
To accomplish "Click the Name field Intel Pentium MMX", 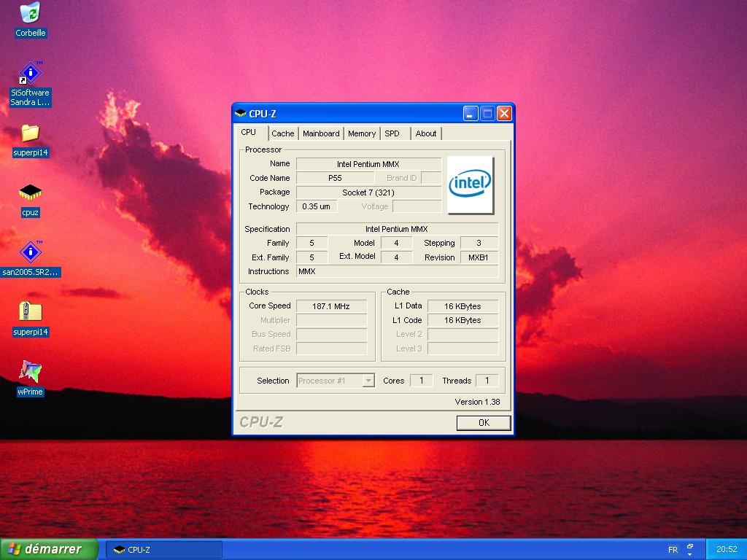I will [x=368, y=164].
